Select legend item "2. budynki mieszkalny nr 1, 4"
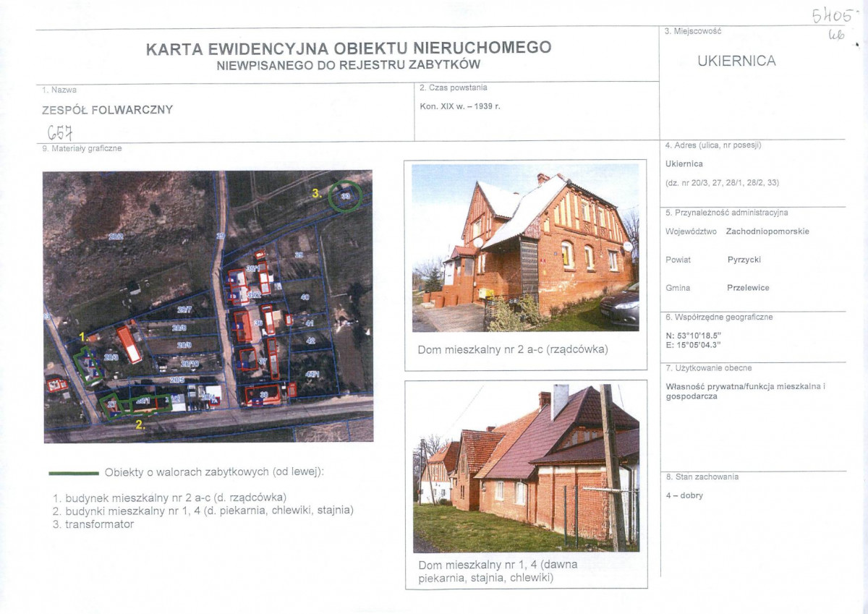Viewport: 868px width, 614px height. pos(203,511)
